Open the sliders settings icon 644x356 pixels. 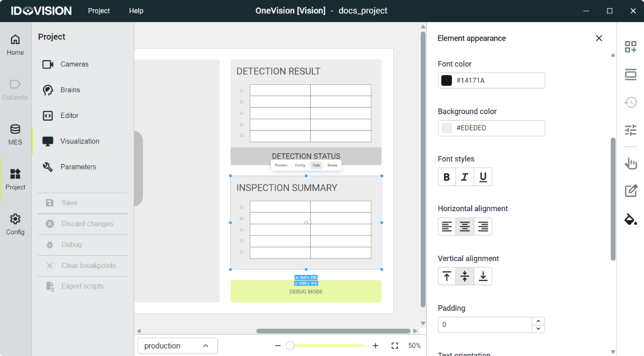[x=631, y=130]
